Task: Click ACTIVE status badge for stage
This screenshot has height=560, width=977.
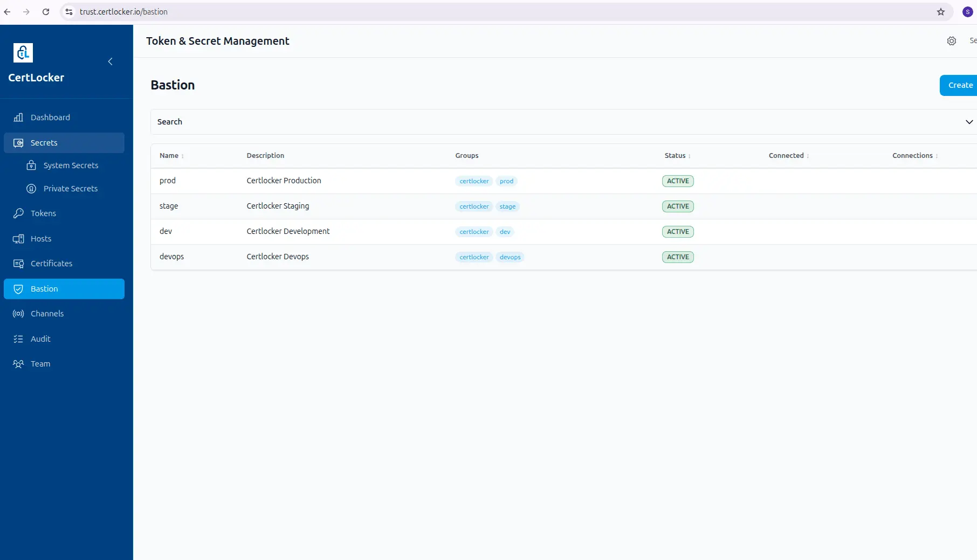Action: (678, 206)
